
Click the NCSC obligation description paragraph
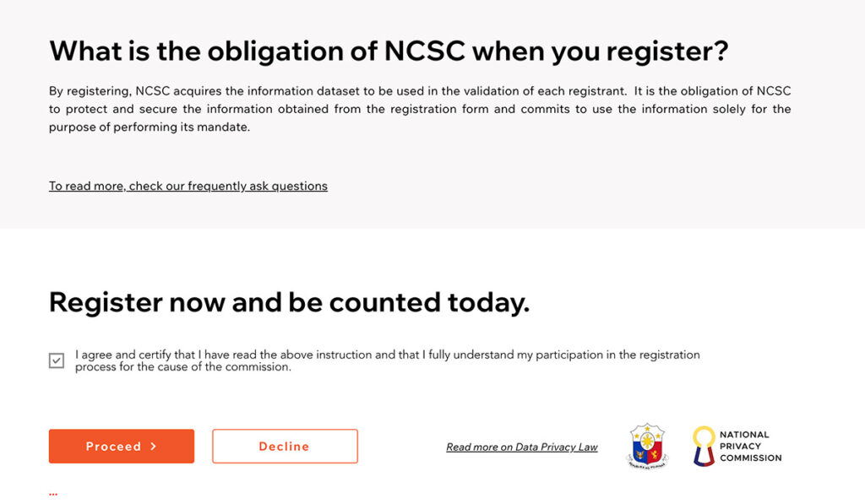coord(420,108)
